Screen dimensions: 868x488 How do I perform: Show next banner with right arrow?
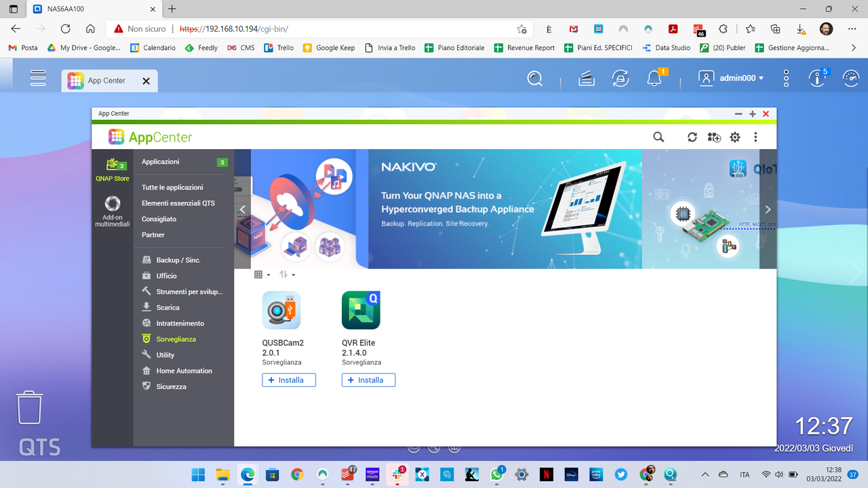pos(768,209)
